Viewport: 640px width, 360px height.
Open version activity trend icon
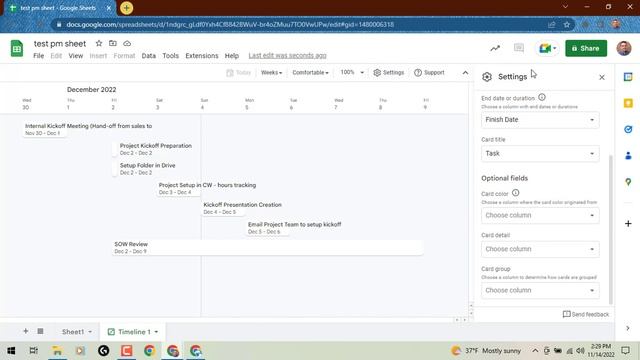pos(495,49)
